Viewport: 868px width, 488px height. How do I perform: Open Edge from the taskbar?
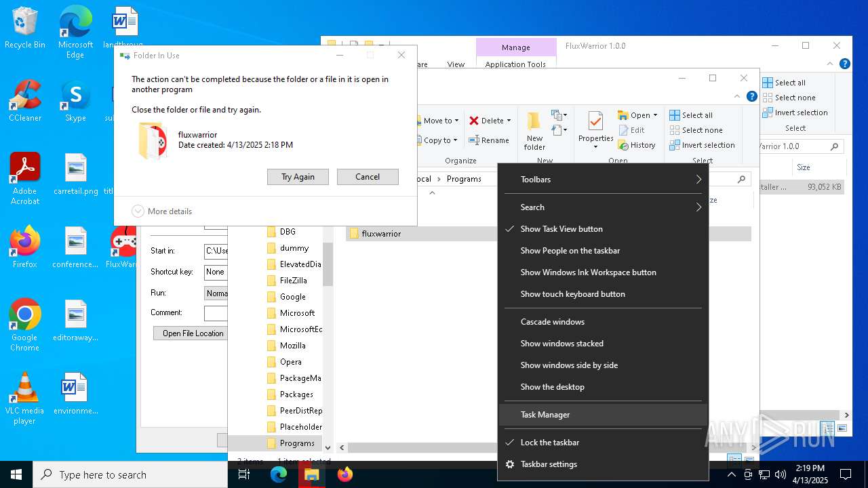point(279,474)
